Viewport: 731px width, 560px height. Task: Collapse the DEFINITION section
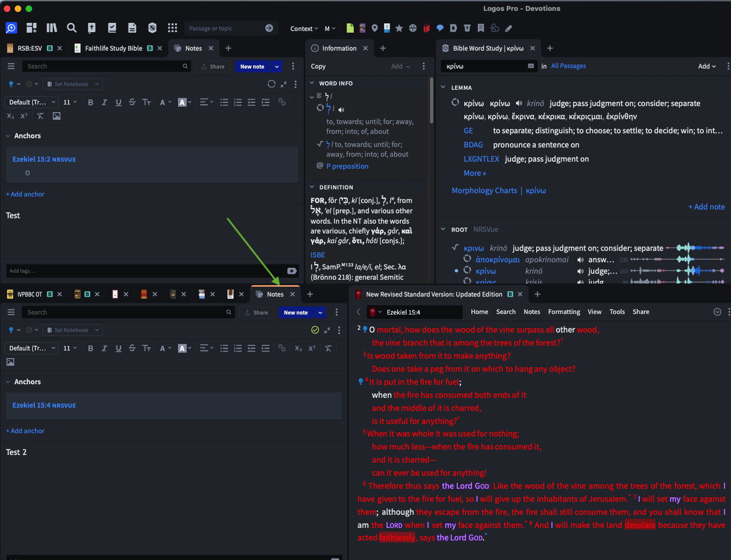(312, 187)
